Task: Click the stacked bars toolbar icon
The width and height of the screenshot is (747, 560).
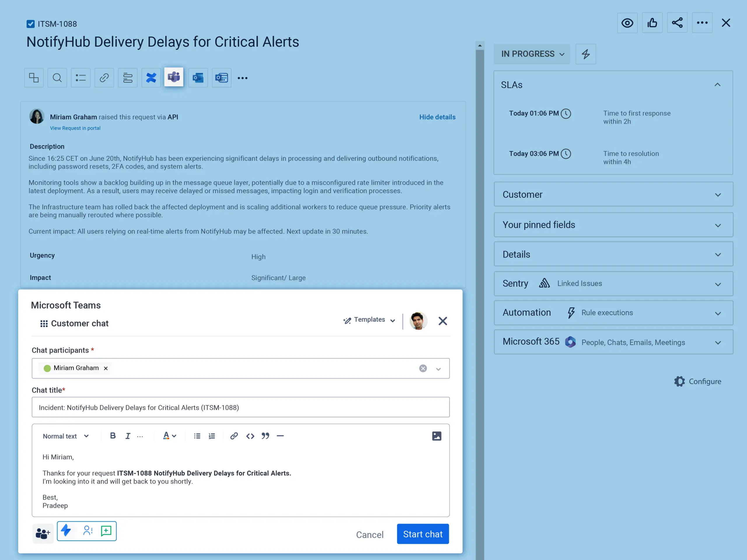Action: (x=128, y=78)
